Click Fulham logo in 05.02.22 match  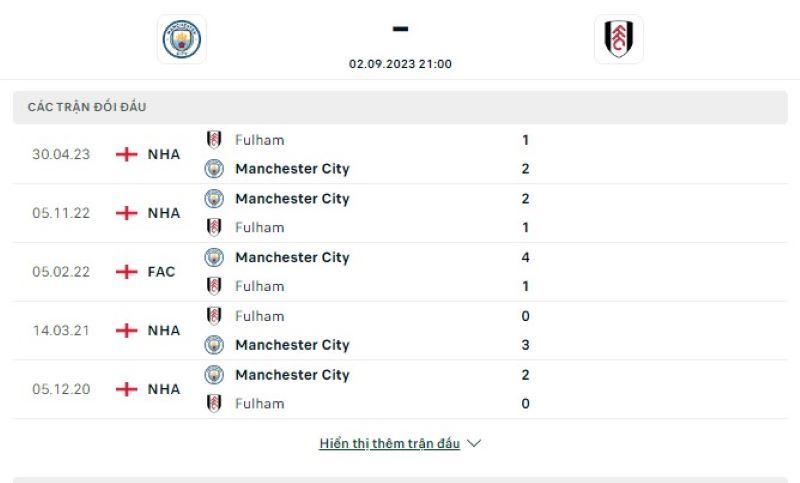pyautogui.click(x=214, y=286)
